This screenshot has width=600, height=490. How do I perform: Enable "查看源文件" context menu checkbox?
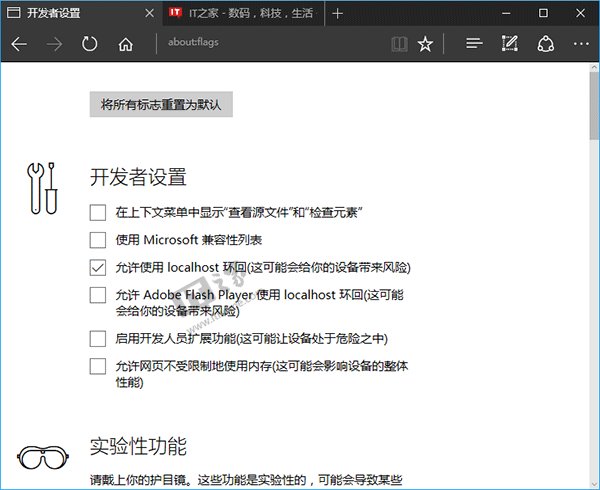coord(97,212)
